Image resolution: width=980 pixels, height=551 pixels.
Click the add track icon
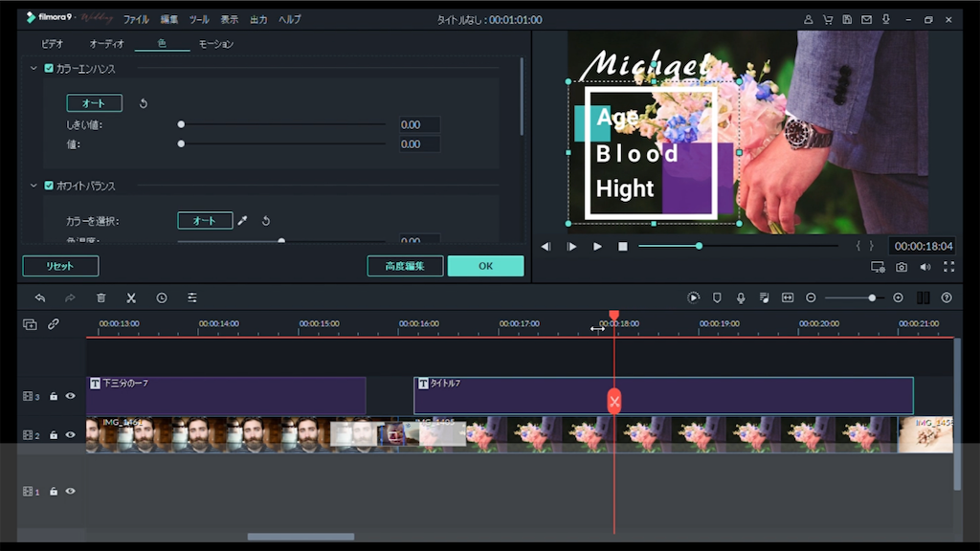tap(30, 324)
